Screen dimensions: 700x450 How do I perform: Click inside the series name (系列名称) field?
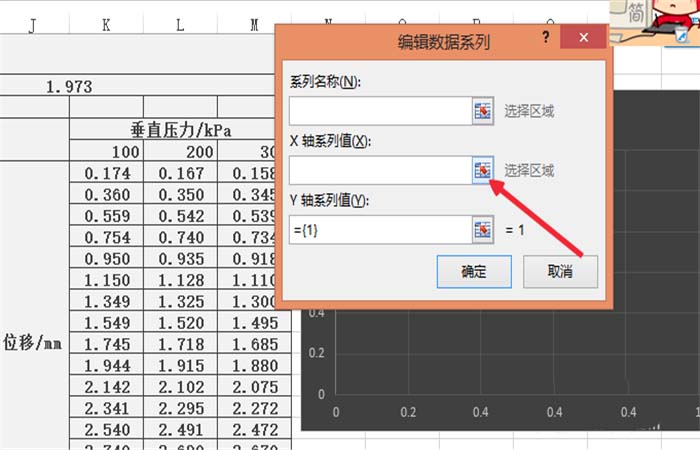(x=379, y=111)
